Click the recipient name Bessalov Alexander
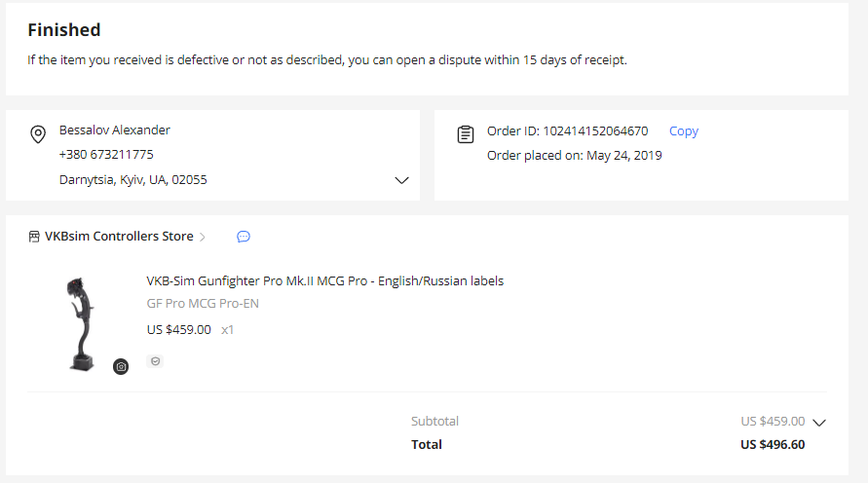 click(115, 130)
